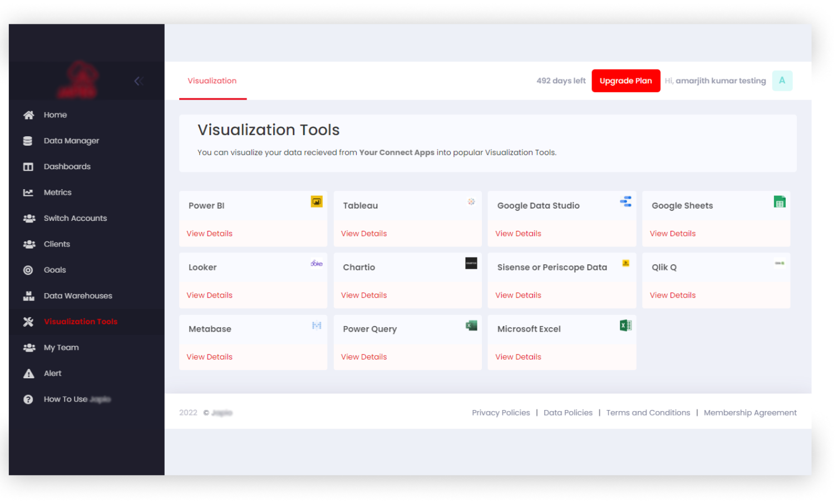This screenshot has height=504, width=838.
Task: Click the Power Query logo icon
Action: pyautogui.click(x=471, y=325)
